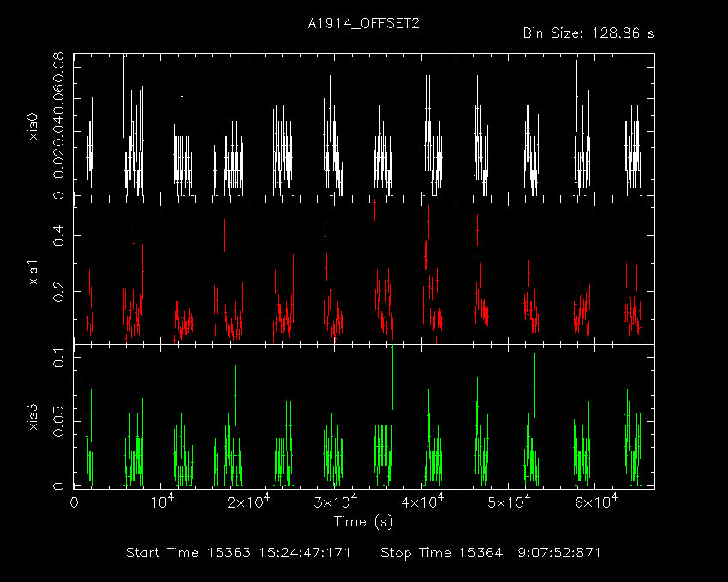The image size is (728, 582).
Task: Click the 3×10^4 tick label
Action: coord(335,502)
